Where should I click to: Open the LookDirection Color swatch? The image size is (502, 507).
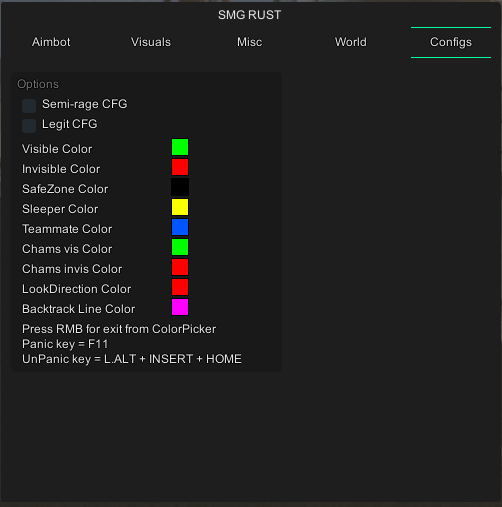pyautogui.click(x=180, y=287)
